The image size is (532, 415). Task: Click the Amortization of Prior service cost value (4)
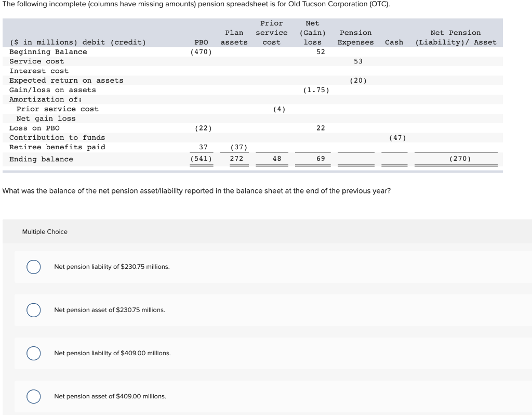tap(278, 109)
